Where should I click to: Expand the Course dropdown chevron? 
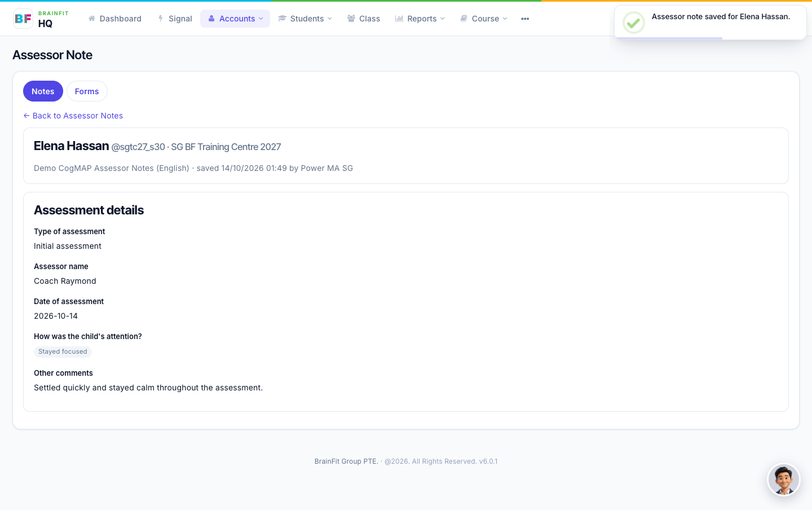505,19
